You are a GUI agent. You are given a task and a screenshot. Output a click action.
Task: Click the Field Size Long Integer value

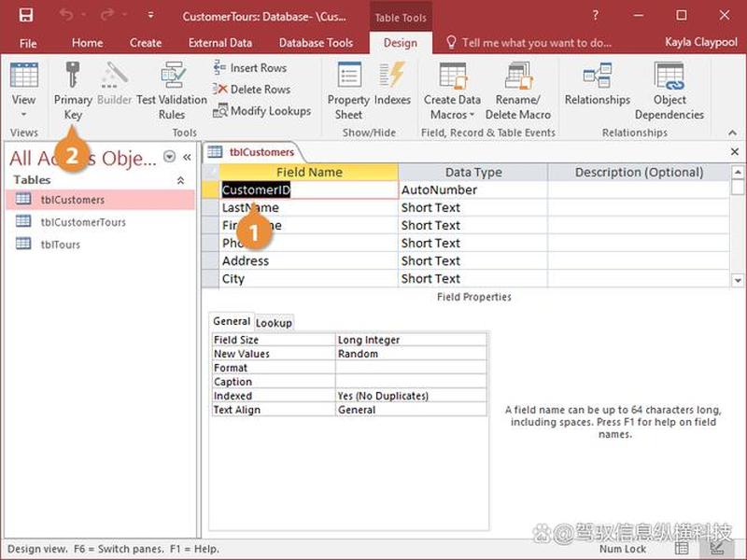coord(411,340)
